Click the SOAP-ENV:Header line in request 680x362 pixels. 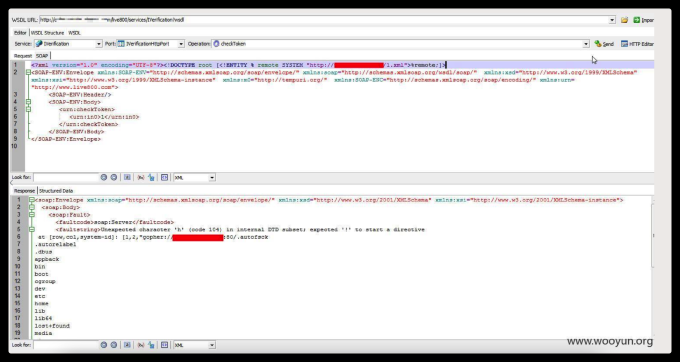[80, 95]
